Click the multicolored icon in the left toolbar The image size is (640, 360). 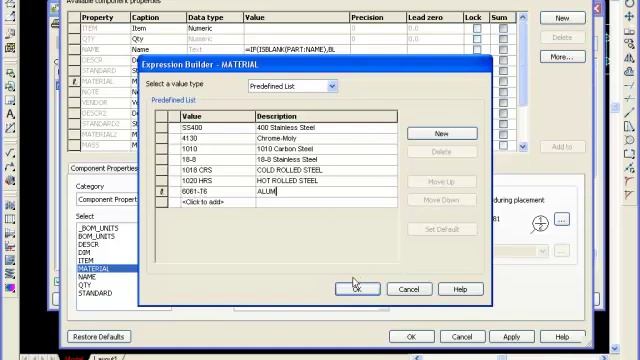[x=10, y=288]
